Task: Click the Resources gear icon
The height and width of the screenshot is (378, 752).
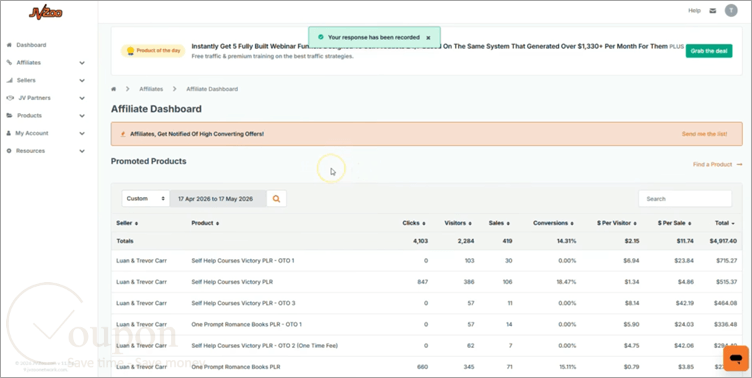Action: pos(9,151)
